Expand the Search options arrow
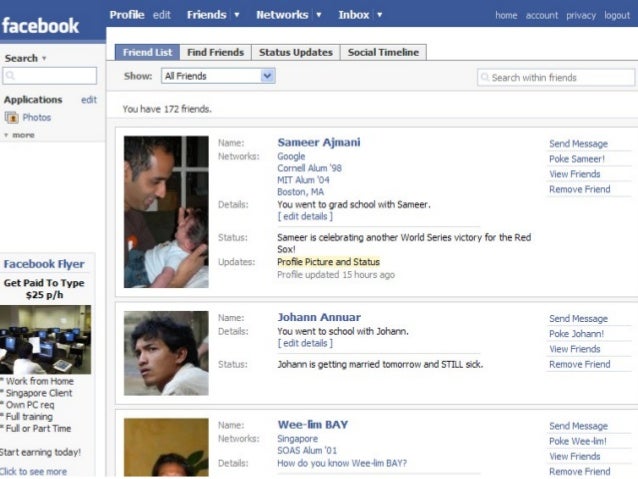Image resolution: width=638 pixels, height=479 pixels. pyautogui.click(x=44, y=59)
